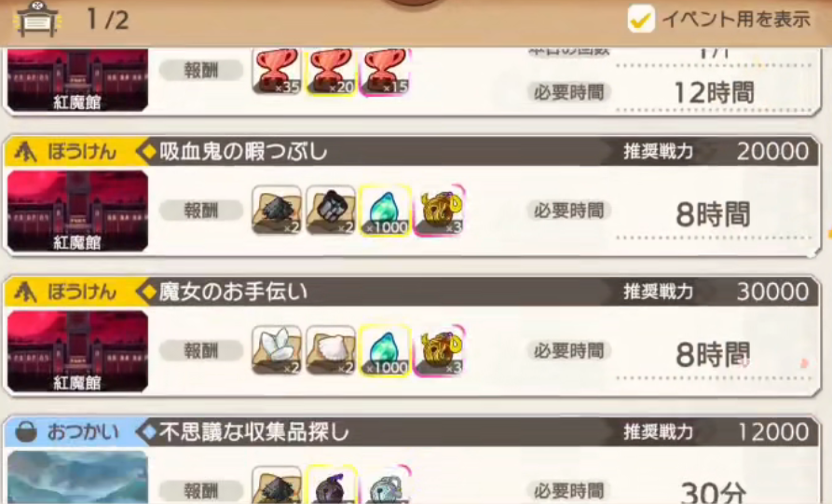
Task: Select the 紅魔館 thumbnail in 魔女のお手伝い
Action: pyautogui.click(x=77, y=351)
